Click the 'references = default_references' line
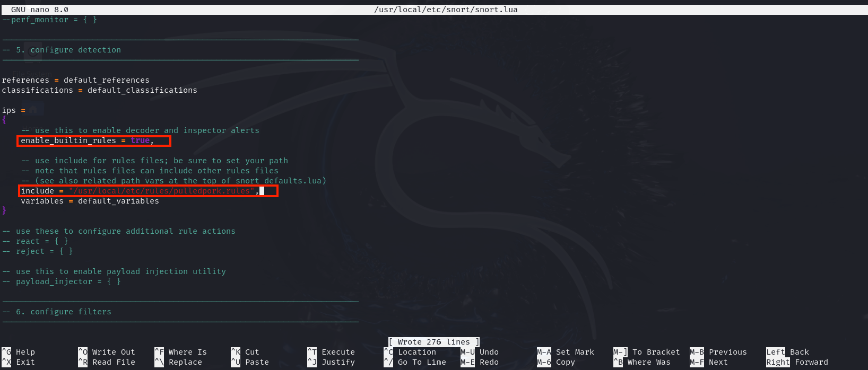 (76, 80)
